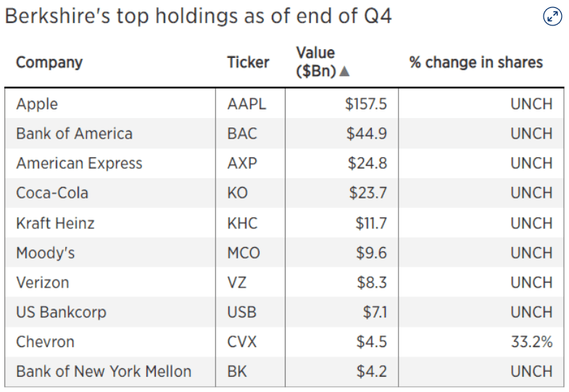This screenshot has width=569, height=392.
Task: Click the AAPL ticker symbol
Action: pyautogui.click(x=246, y=104)
